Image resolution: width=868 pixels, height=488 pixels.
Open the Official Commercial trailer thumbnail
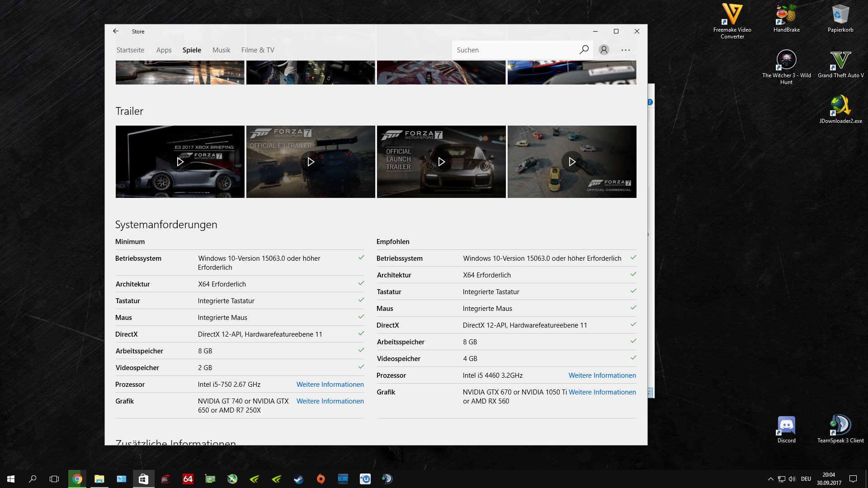tap(572, 162)
